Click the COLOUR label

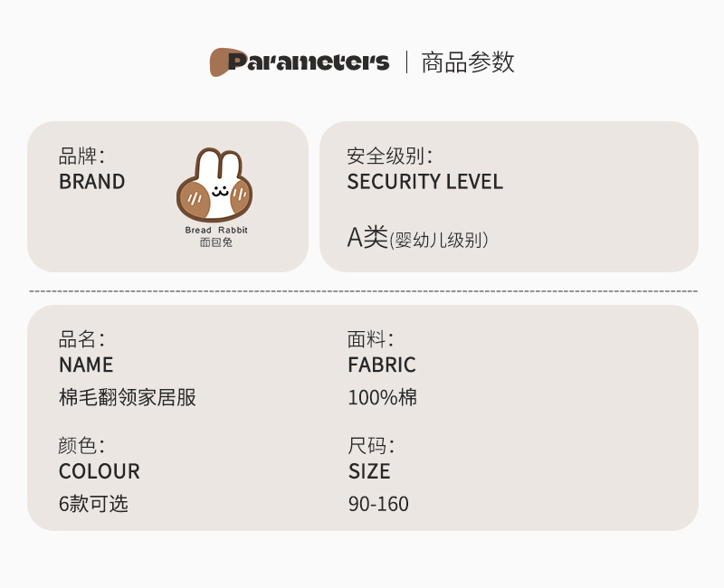pyautogui.click(x=100, y=471)
